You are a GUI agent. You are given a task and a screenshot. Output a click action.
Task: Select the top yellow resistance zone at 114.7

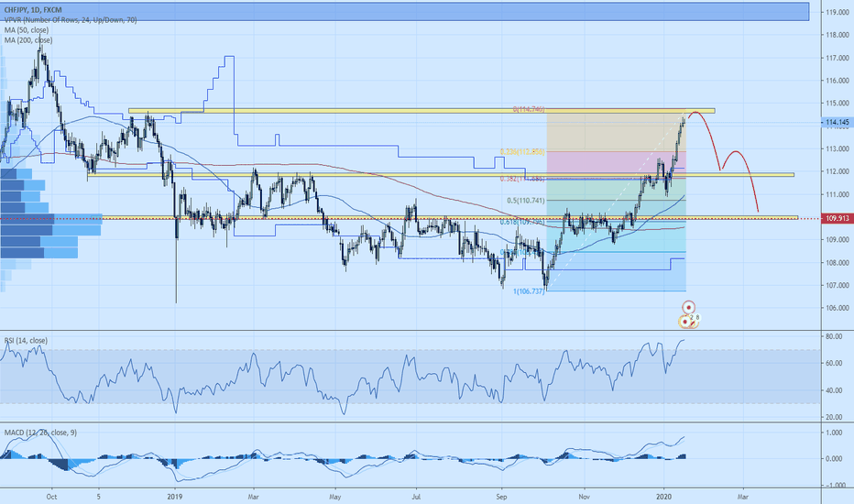click(x=422, y=111)
